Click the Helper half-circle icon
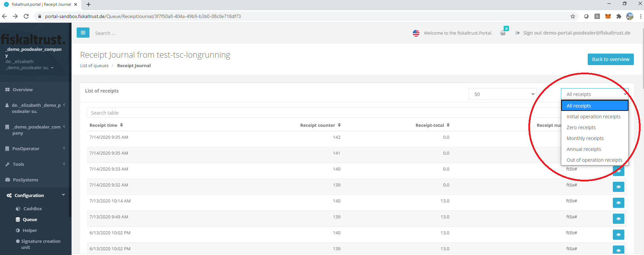The width and height of the screenshot is (644, 255). pyautogui.click(x=18, y=230)
